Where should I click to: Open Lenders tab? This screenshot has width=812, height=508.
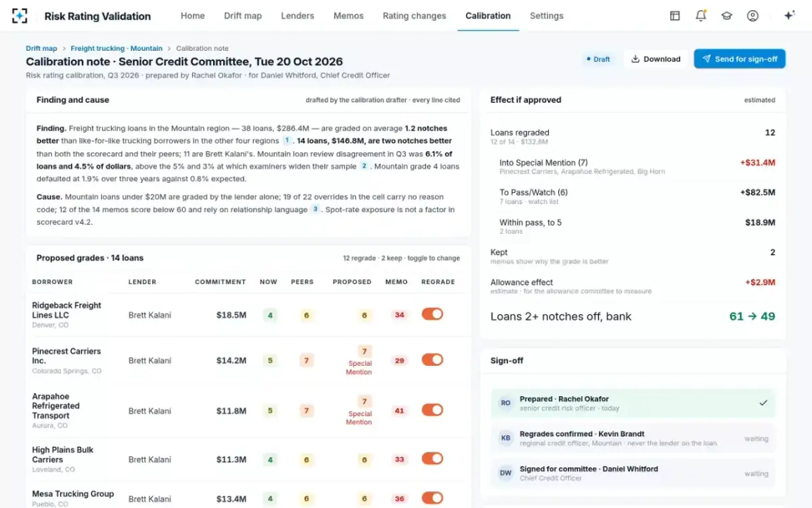[298, 16]
